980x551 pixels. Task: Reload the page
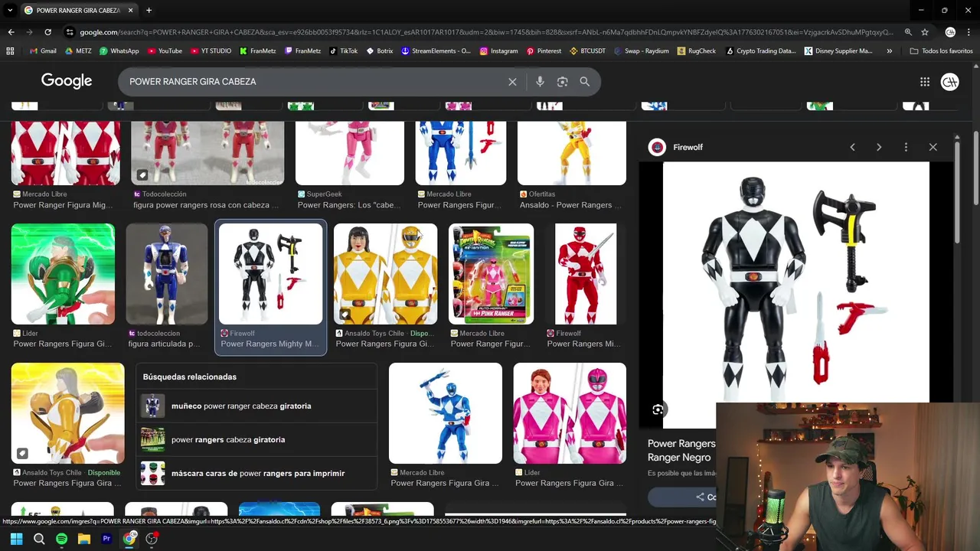[x=47, y=32]
